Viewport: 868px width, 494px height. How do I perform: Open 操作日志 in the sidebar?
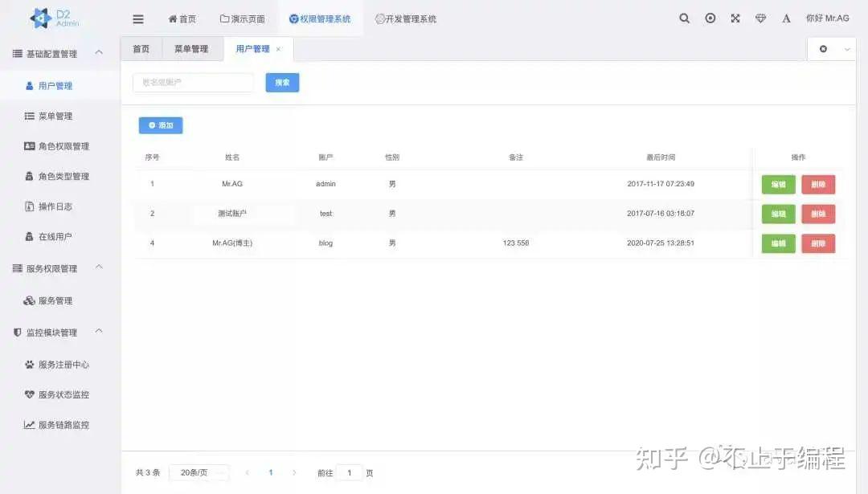coord(59,206)
